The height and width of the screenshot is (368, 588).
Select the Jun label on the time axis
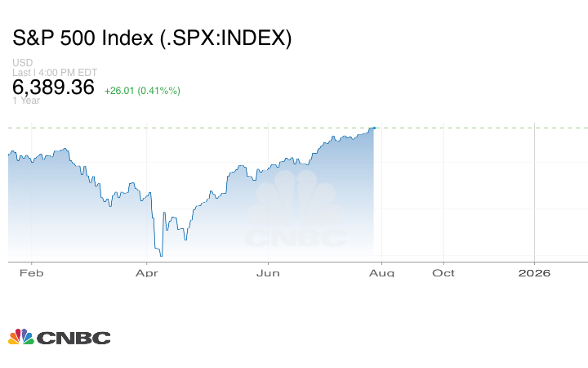tap(269, 273)
